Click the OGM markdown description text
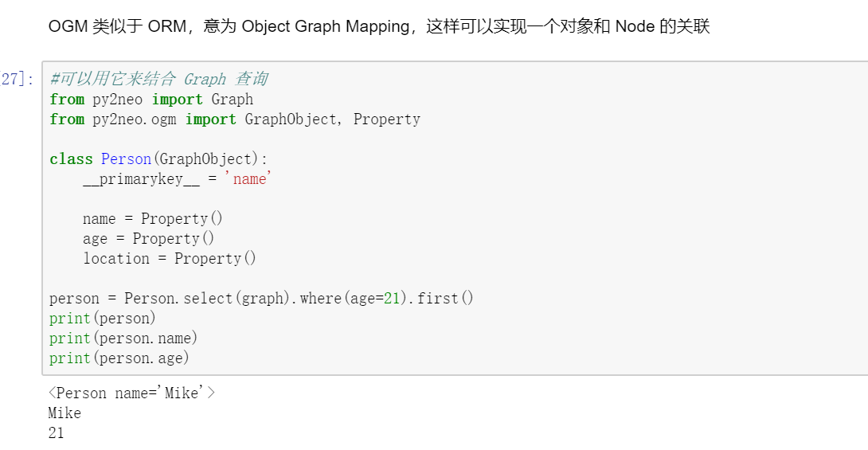The image size is (868, 450). click(x=378, y=26)
